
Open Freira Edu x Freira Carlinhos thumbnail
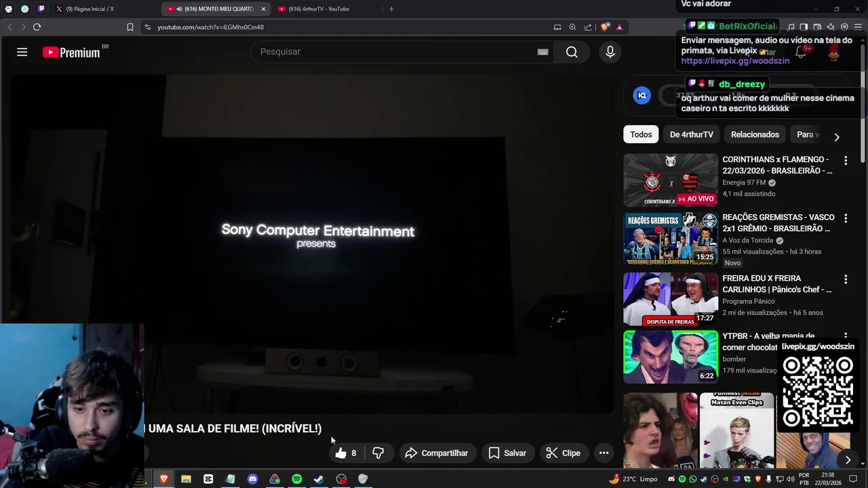click(671, 299)
